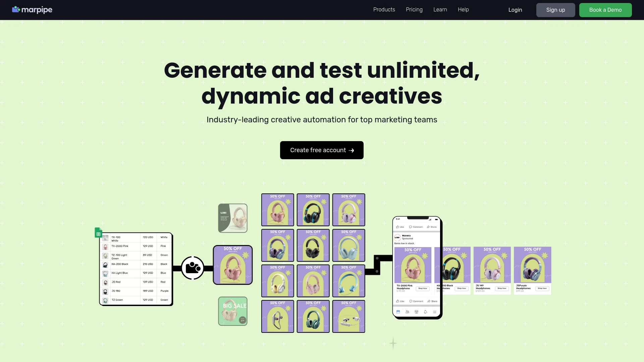Click the Help tab in navigation
644x362 pixels.
pos(463,10)
